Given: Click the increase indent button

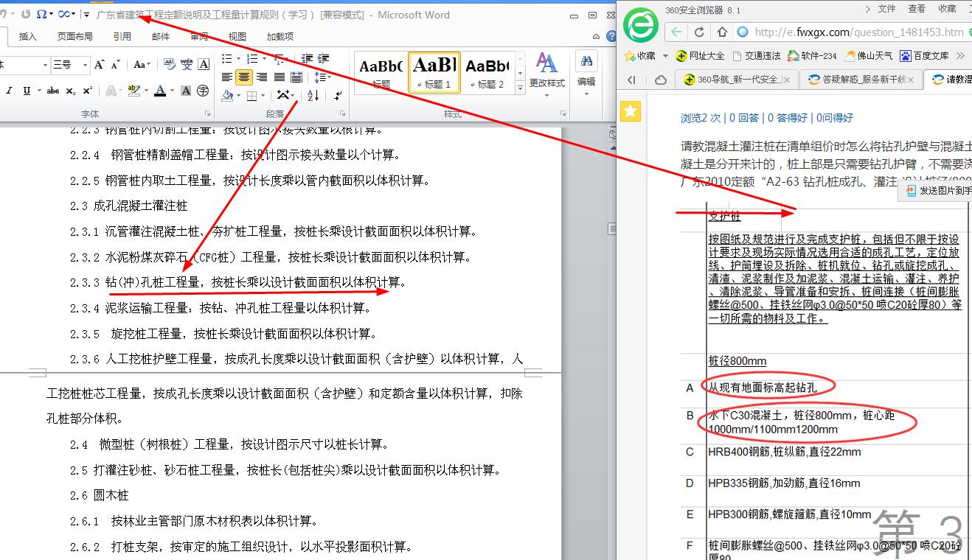Looking at the screenshot, I should (x=324, y=58).
